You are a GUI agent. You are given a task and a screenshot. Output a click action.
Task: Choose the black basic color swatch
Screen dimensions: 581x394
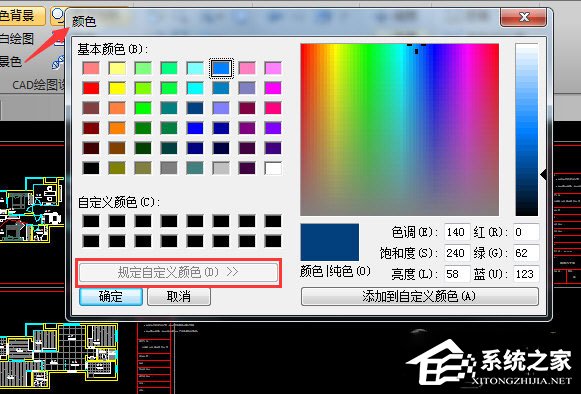pyautogui.click(x=91, y=168)
